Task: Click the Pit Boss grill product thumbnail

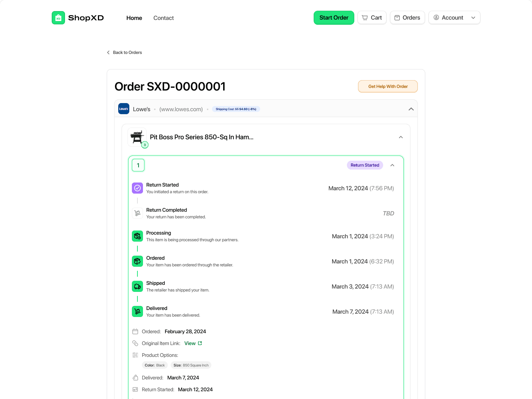Action: [x=137, y=137]
